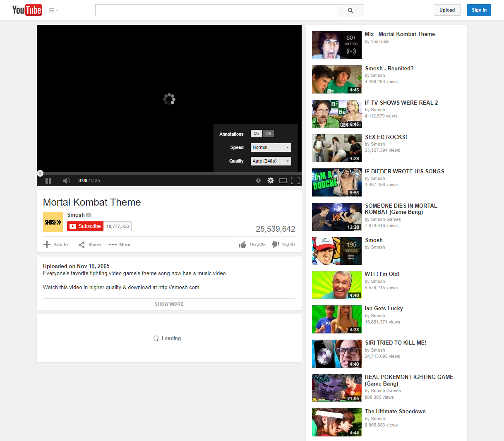The width and height of the screenshot is (504, 441).
Task: Click the Sign in button
Action: pos(479,10)
